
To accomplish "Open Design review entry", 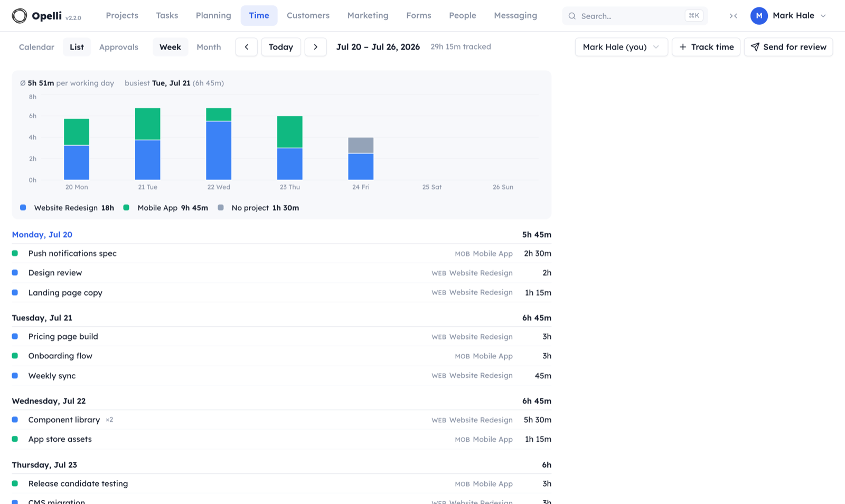I will tap(281, 273).
